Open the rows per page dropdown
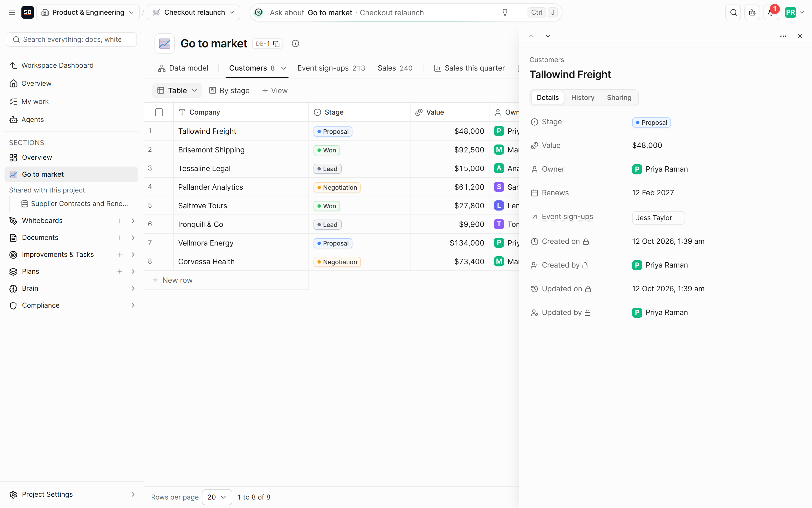This screenshot has width=812, height=508. coord(217,497)
